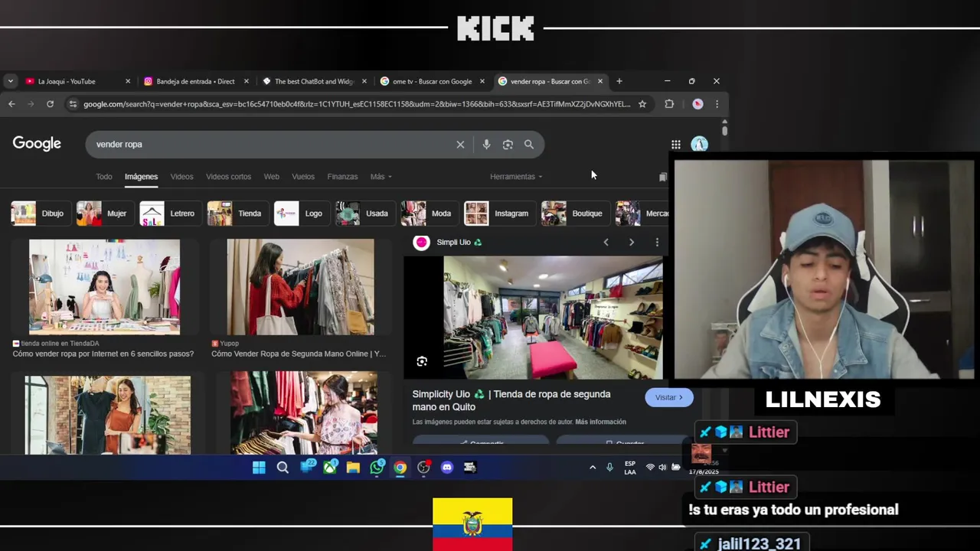Clear the search box with the X icon
This screenshot has height=551, width=980.
click(460, 145)
